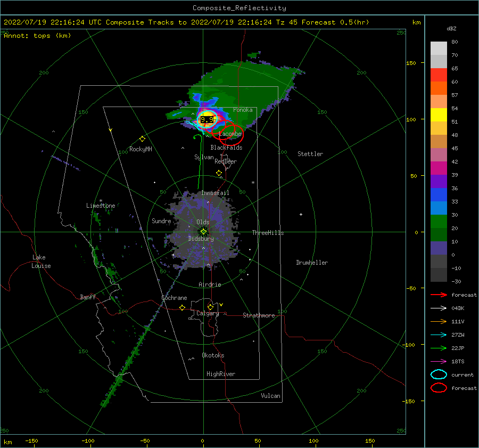
Task: Click the HighRiver city label
Action: coord(221,374)
